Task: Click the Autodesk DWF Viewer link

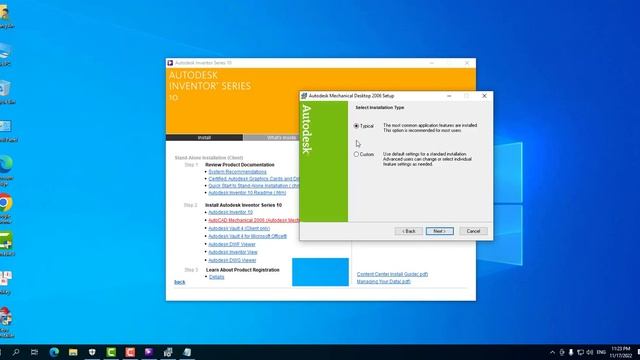Action: point(232,244)
